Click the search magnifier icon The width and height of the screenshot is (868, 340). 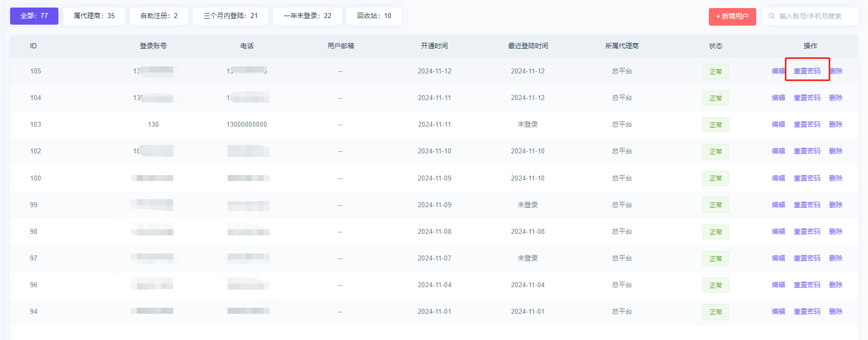tap(771, 16)
